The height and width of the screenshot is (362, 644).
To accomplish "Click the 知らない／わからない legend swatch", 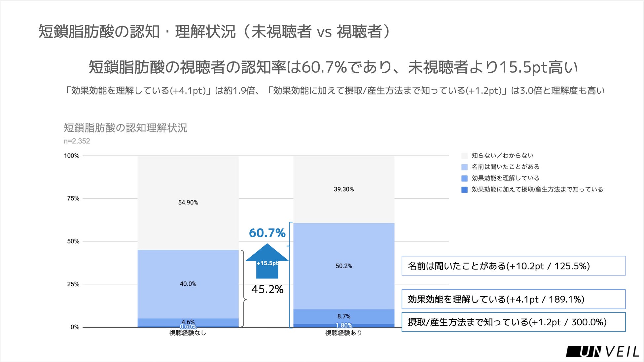I will (464, 156).
